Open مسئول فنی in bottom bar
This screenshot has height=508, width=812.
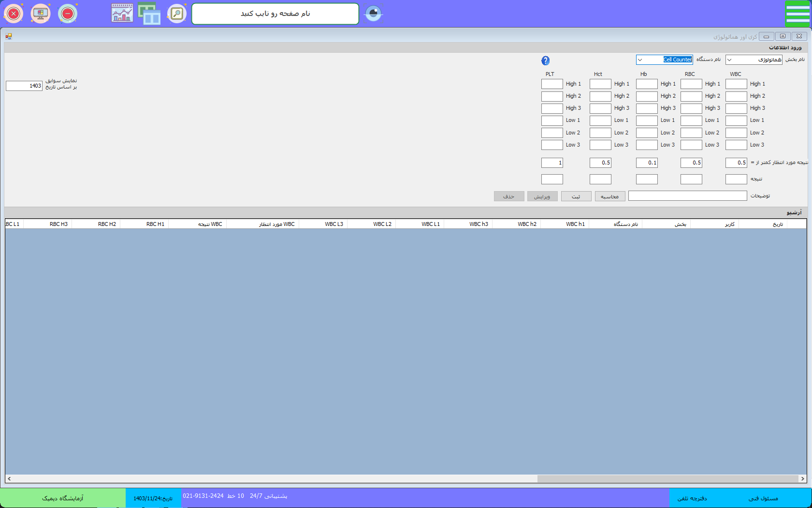[763, 498]
